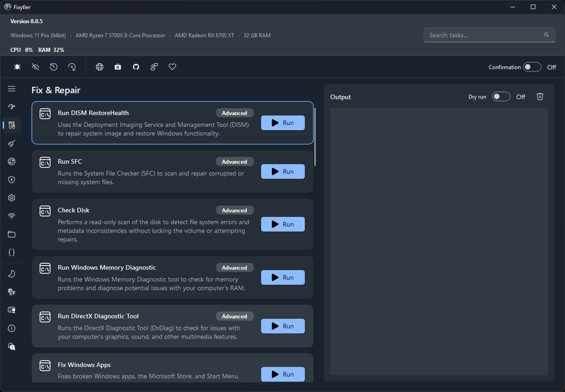The image size is (565, 392).
Task: Open the GitHub repository icon
Action: coord(136,67)
